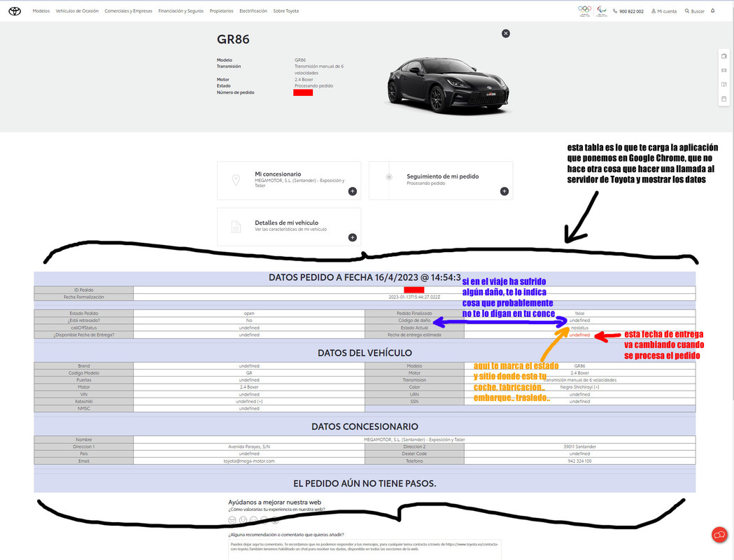
Task: Open the Electrificación menu
Action: click(253, 10)
